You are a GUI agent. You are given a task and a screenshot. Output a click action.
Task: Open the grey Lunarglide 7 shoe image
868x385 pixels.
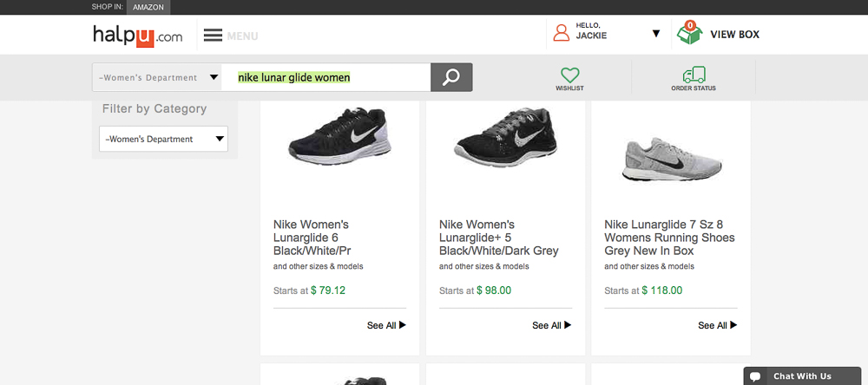click(672, 160)
